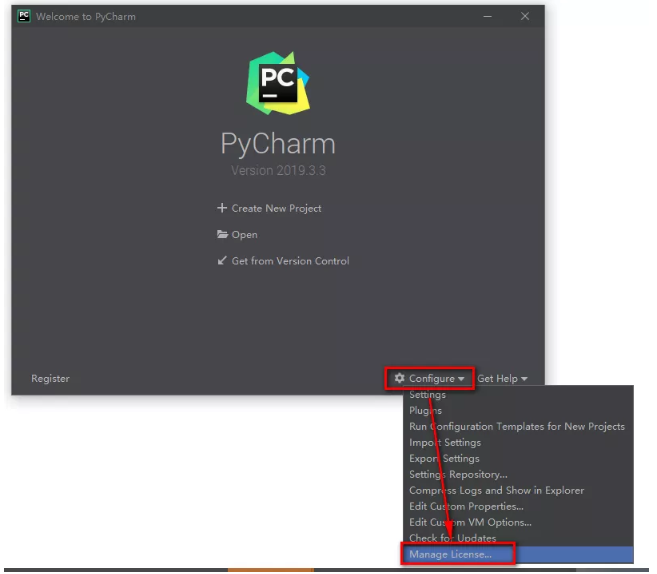Open Settings Repository... entry
This screenshot has height=574, width=657.
(x=518, y=474)
